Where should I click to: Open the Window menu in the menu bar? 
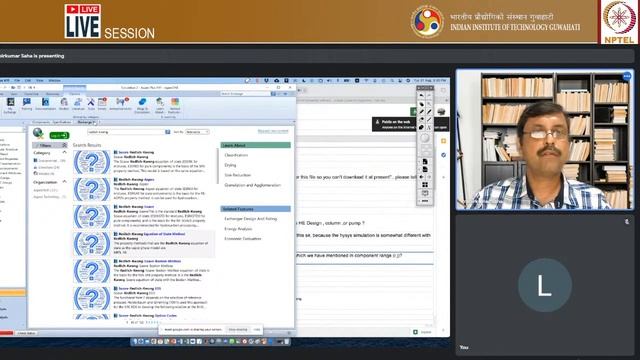coord(55,80)
